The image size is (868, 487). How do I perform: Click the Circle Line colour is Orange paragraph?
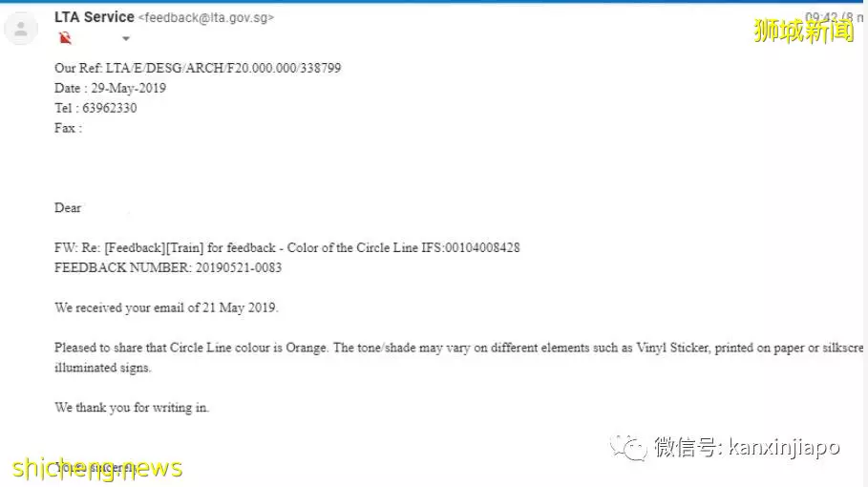tap(459, 357)
